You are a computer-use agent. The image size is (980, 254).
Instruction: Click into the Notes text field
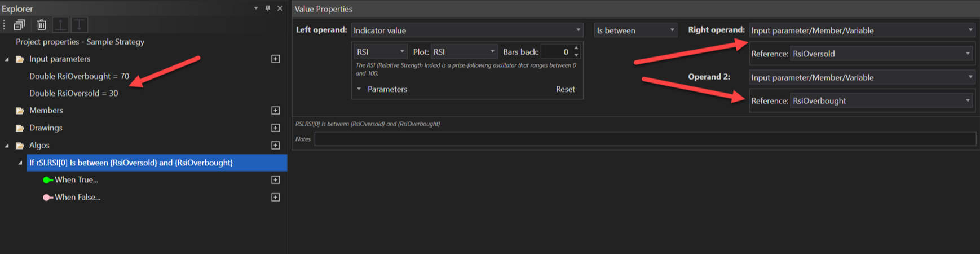(x=644, y=139)
